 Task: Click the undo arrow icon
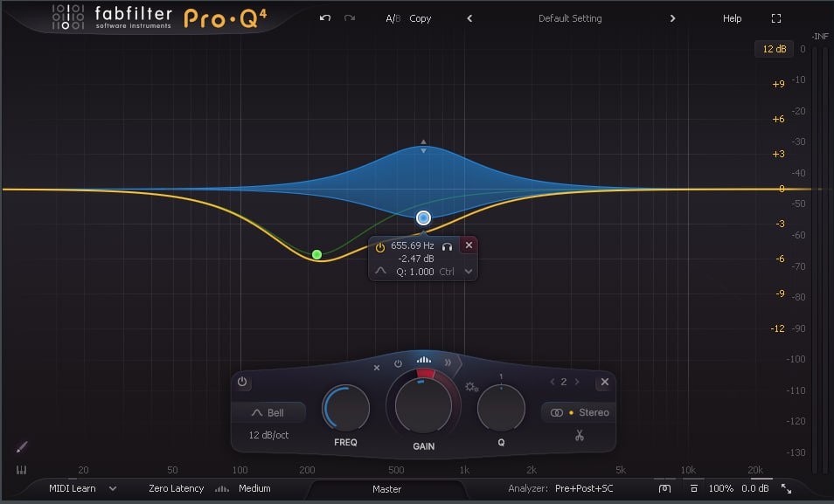pos(325,18)
